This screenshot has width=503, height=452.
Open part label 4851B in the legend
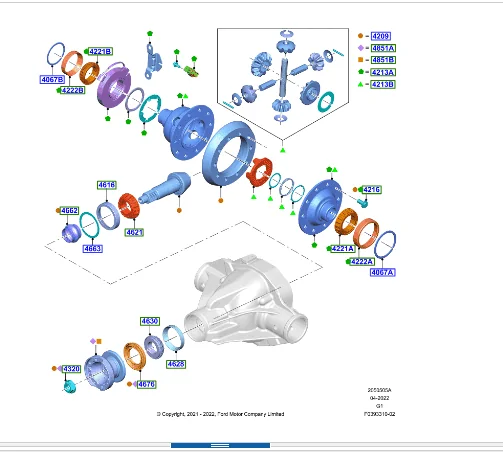383,60
